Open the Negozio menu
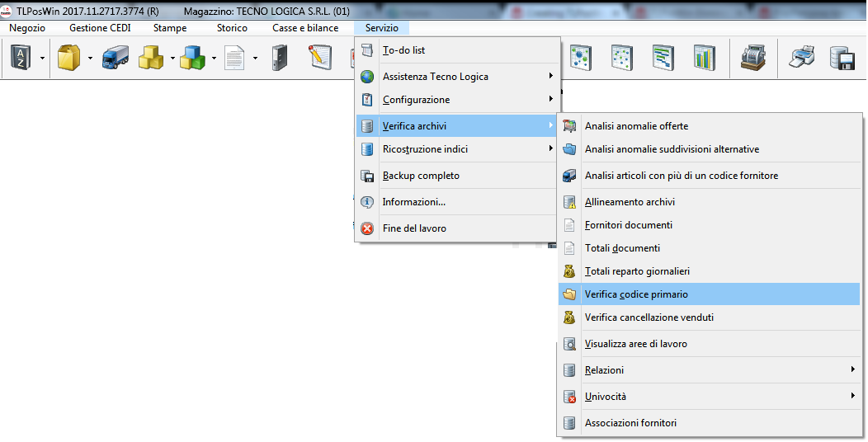The width and height of the screenshot is (868, 442). (27, 28)
